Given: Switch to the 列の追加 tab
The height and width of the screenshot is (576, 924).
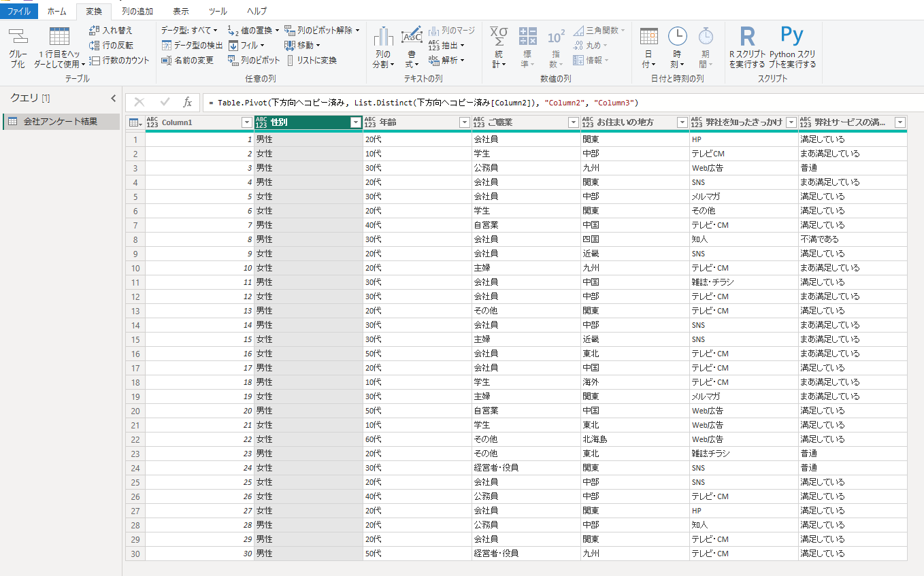Looking at the screenshot, I should (x=137, y=12).
